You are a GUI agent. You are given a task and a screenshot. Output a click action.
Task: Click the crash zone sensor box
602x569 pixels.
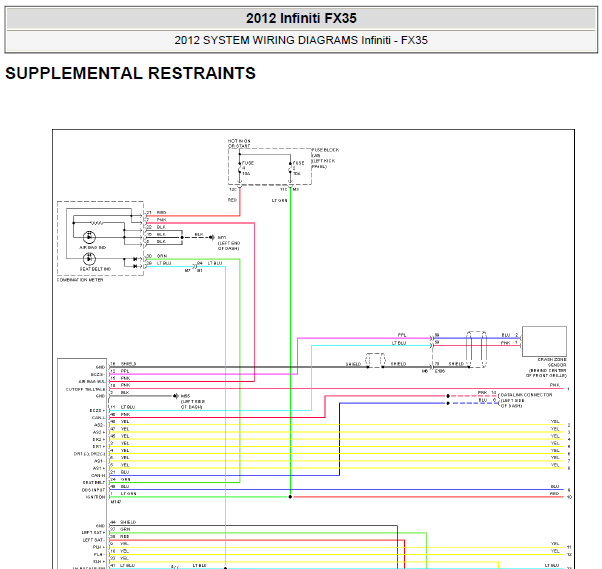click(x=544, y=341)
